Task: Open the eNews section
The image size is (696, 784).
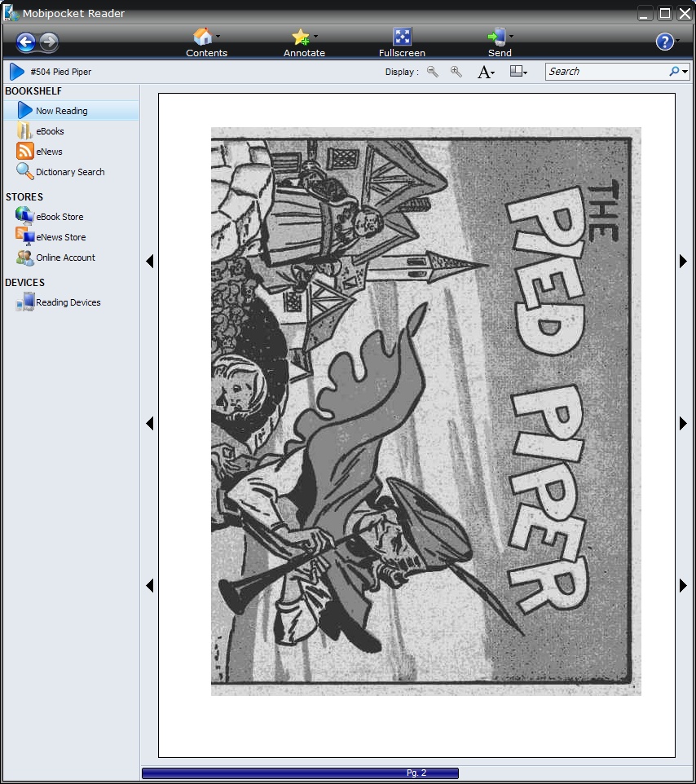Action: [x=49, y=152]
